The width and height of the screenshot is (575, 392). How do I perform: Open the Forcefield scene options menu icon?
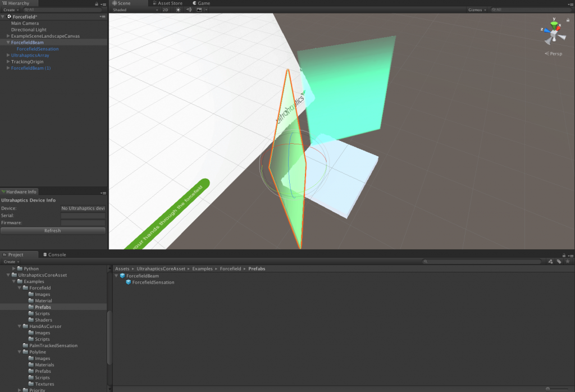click(x=103, y=17)
